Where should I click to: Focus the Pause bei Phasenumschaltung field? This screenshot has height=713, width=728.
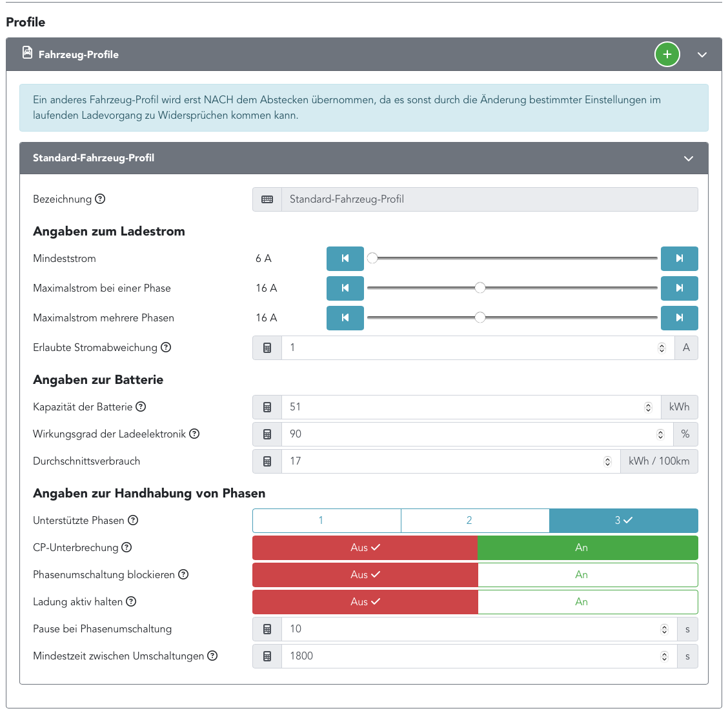(x=479, y=629)
